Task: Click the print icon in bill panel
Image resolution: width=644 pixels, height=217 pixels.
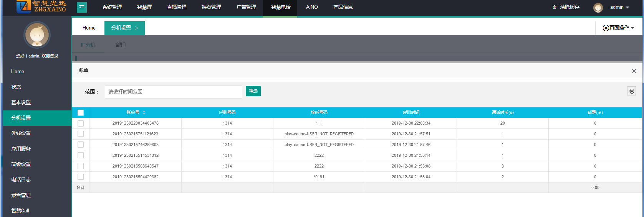Action: click(x=631, y=91)
